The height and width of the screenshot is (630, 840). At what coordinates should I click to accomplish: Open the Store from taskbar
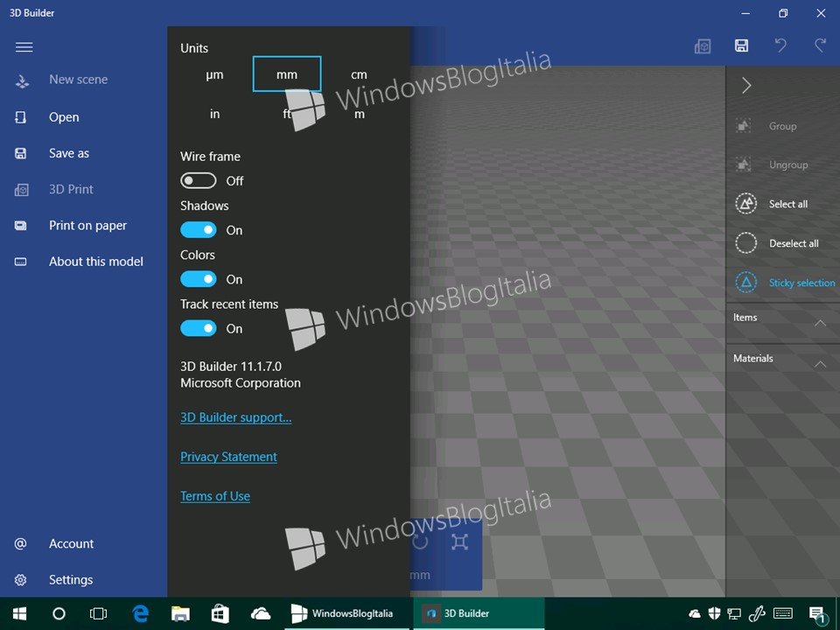(220, 613)
